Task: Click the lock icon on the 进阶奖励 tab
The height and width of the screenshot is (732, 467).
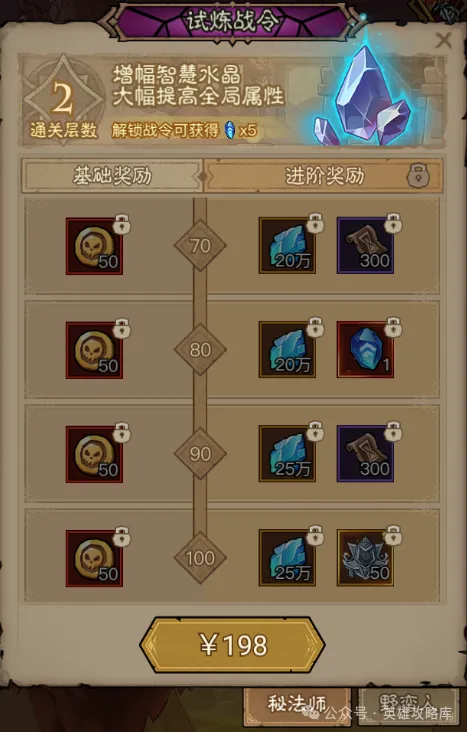Action: pos(417,176)
